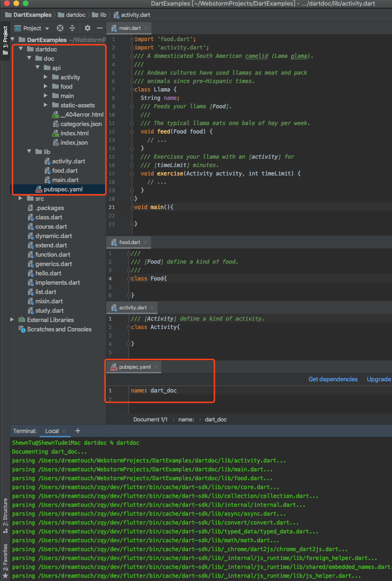Collapse the lib folder
Image resolution: width=392 pixels, height=581 pixels.
pos(29,152)
